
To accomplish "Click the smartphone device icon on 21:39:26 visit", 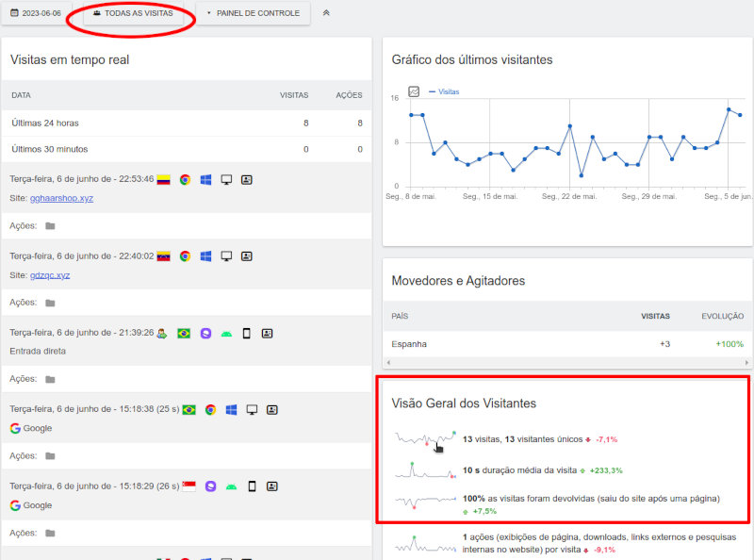I will pyautogui.click(x=246, y=333).
